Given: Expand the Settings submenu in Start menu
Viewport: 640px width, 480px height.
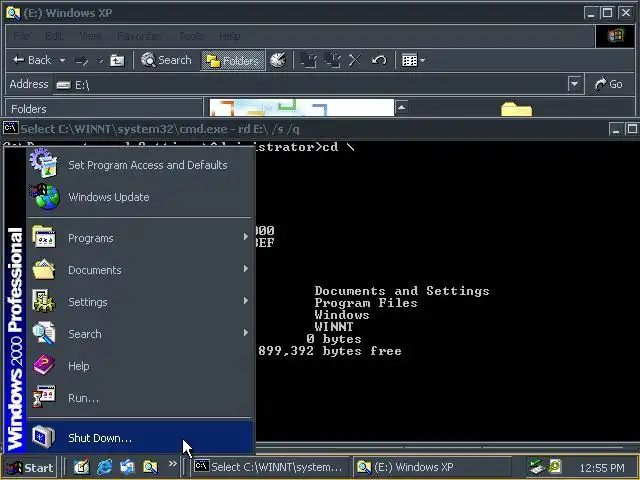Looking at the screenshot, I should 140,302.
